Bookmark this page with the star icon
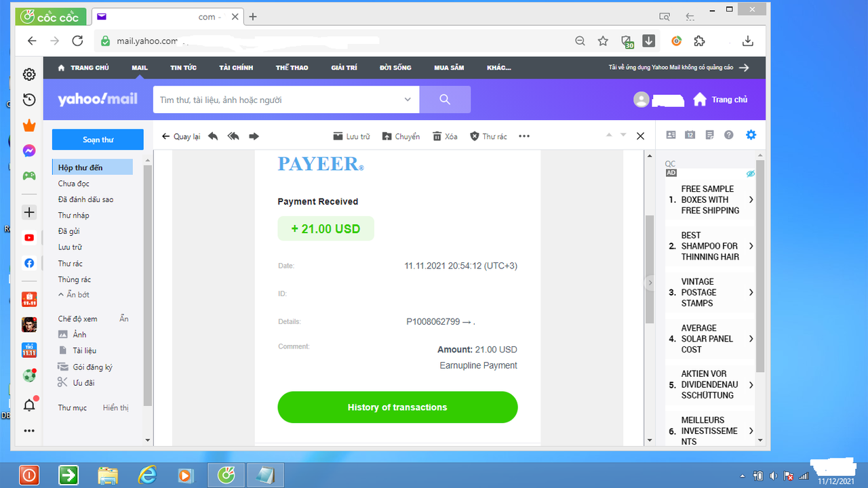Image resolution: width=868 pixels, height=488 pixels. 603,41
